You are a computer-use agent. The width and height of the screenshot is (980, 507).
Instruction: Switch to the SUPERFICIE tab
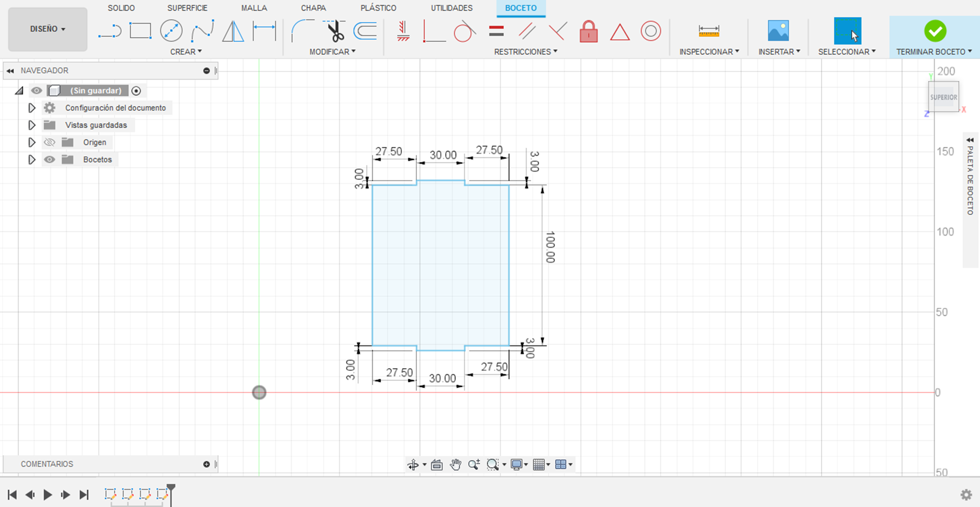pos(188,8)
